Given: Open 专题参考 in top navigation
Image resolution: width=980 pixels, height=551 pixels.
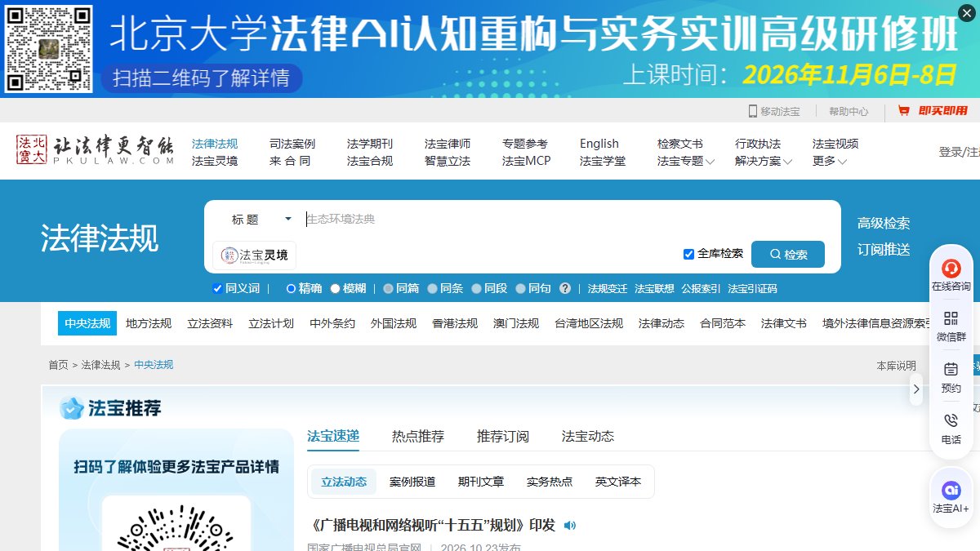Looking at the screenshot, I should (x=525, y=144).
